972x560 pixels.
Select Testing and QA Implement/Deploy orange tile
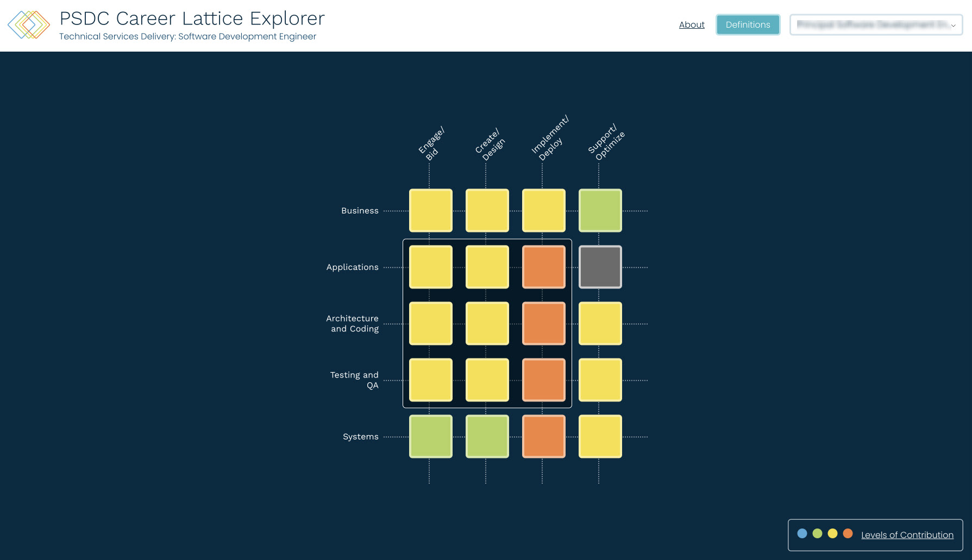[x=544, y=380]
